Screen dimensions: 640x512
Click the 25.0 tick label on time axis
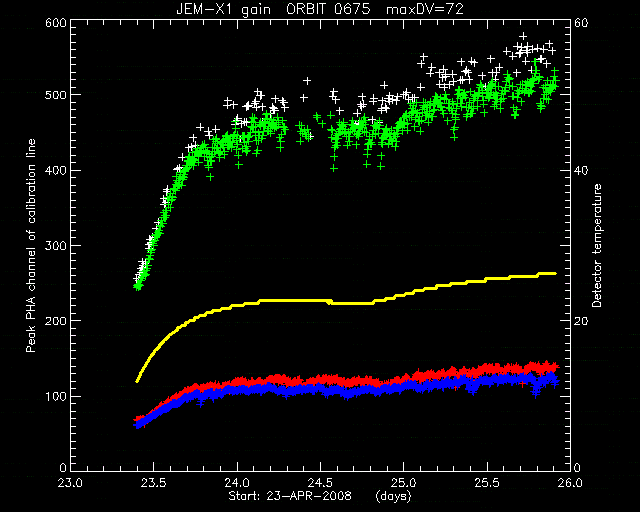[403, 483]
